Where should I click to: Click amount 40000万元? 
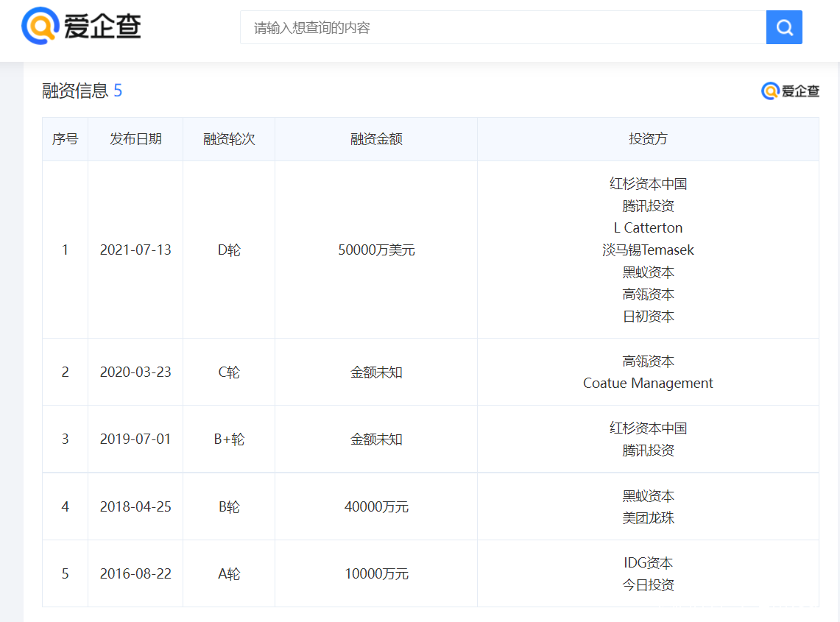(x=376, y=506)
